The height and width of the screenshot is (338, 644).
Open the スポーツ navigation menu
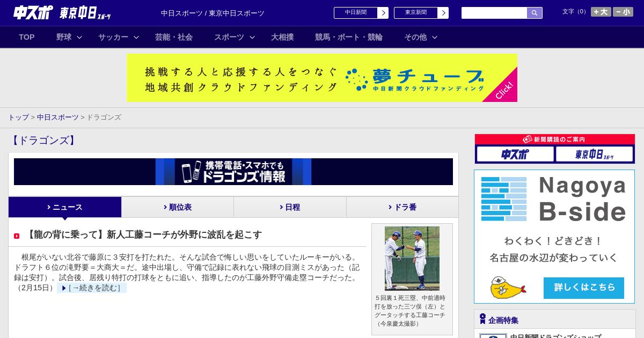229,37
